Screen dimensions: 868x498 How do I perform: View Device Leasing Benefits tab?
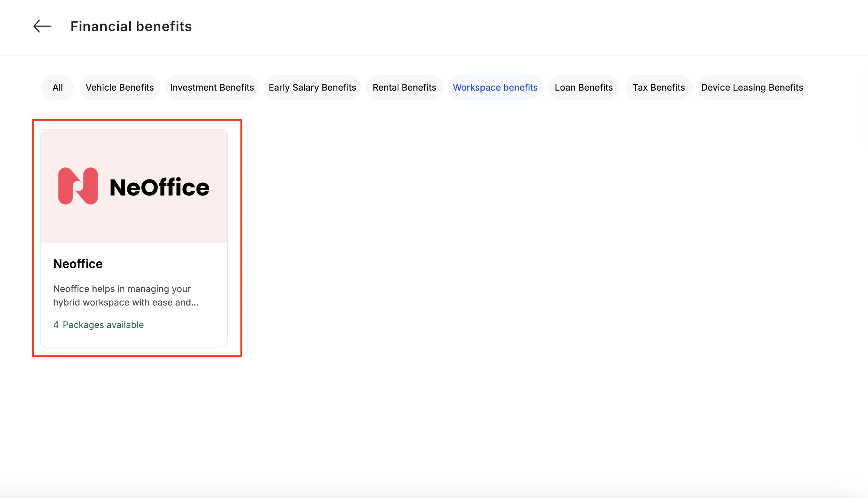pyautogui.click(x=752, y=88)
